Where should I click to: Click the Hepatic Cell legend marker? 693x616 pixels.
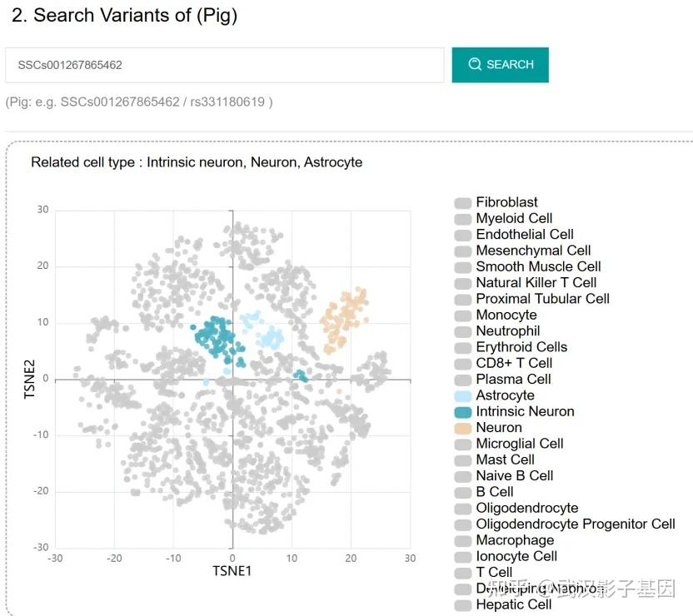coord(463,605)
